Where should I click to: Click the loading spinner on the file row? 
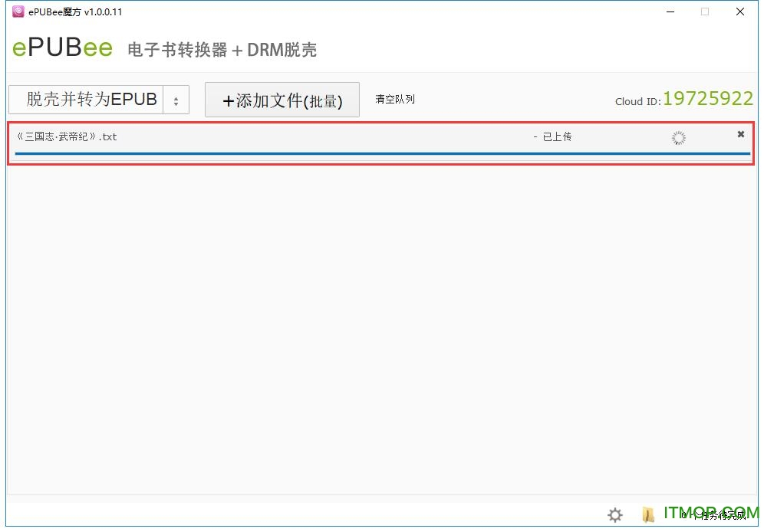pos(678,138)
